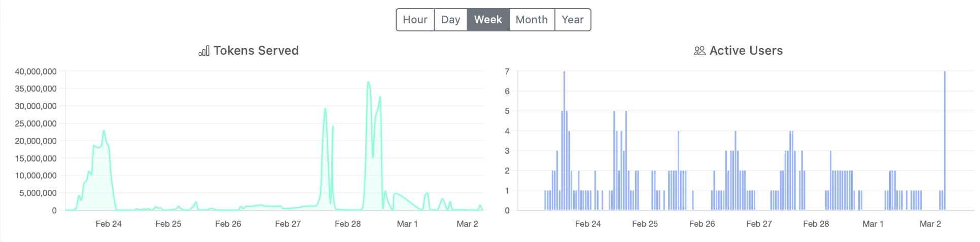
Task: Click Feb 24 label on Tokens Served chart
Action: pos(109,224)
